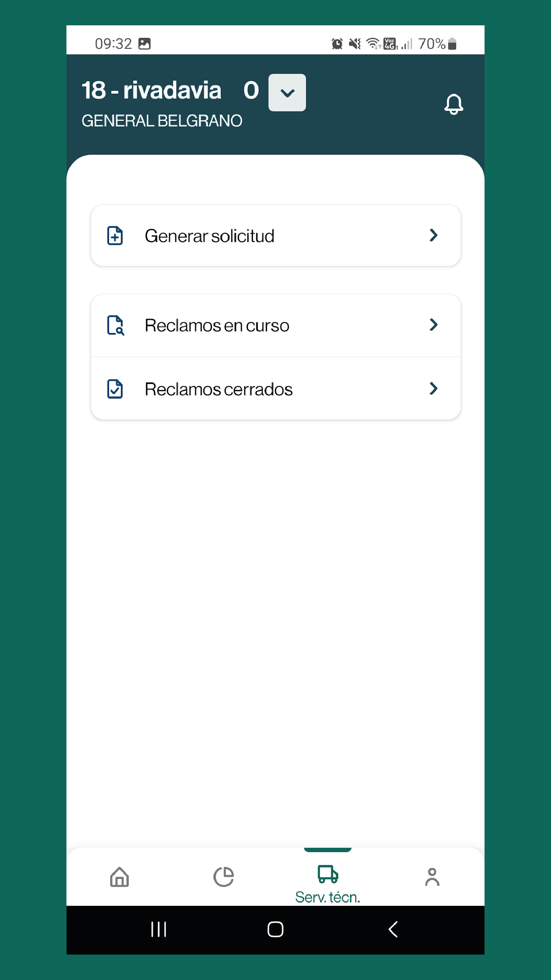
Task: Tap the 18 - rivadavia account title
Action: [x=152, y=90]
